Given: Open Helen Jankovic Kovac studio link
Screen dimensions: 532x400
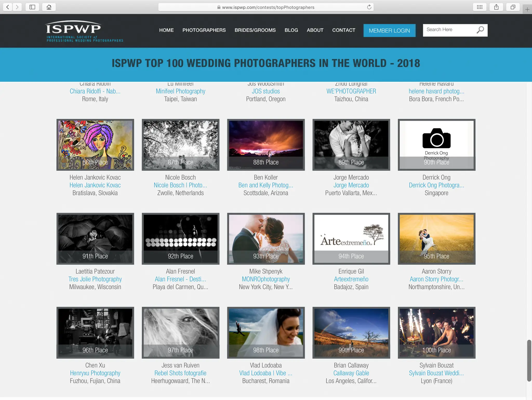Looking at the screenshot, I should click(95, 185).
